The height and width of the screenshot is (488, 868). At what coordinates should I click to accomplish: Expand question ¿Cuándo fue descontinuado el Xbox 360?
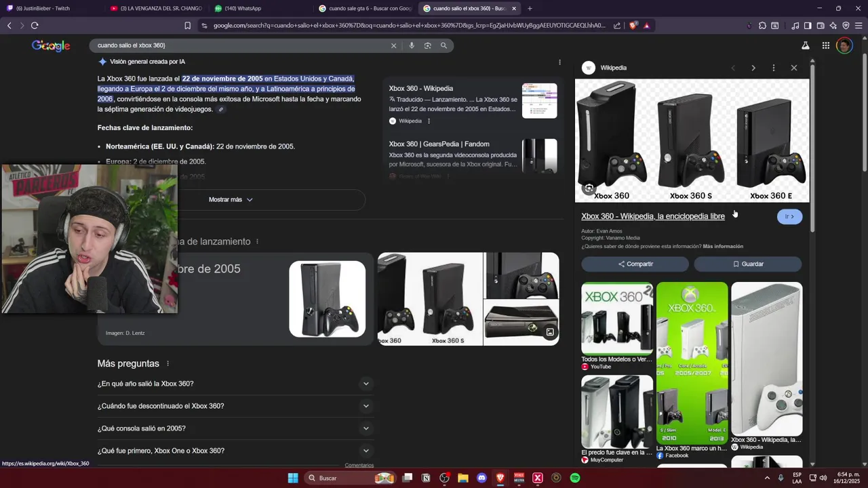tap(235, 406)
